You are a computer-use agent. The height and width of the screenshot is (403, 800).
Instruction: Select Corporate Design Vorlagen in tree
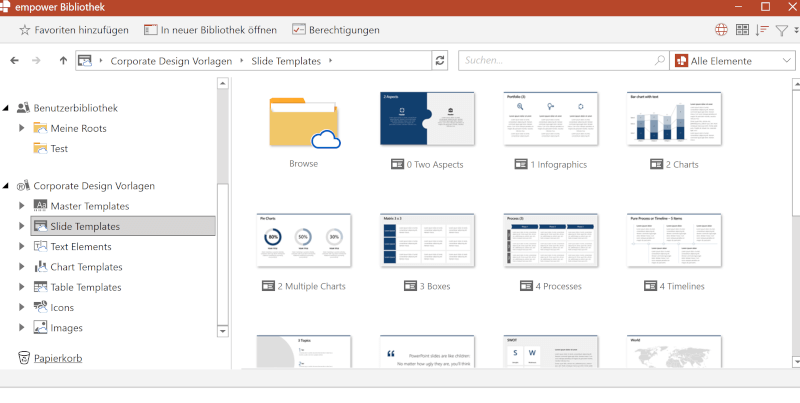(94, 186)
